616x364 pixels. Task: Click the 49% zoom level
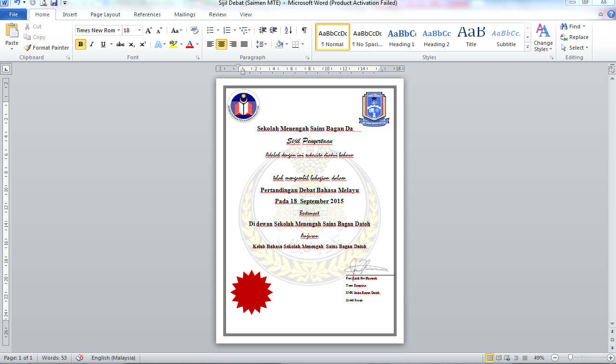[539, 358]
